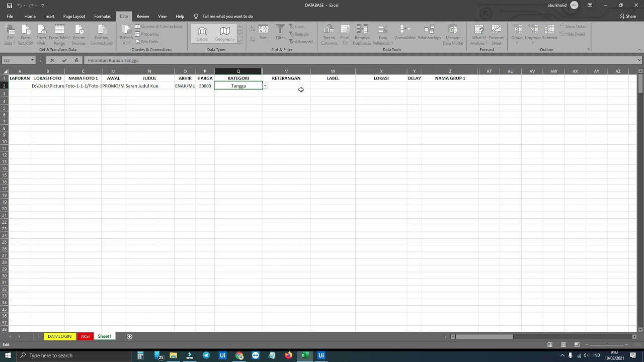Screen dimensions: 644x362
Task: Switch to the Home tab
Action: point(30,16)
